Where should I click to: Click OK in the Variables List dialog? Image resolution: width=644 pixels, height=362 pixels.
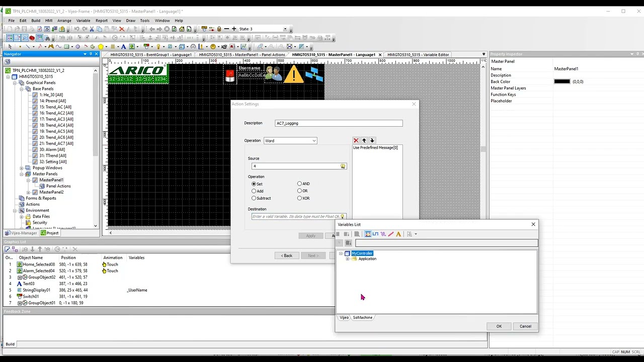499,326
